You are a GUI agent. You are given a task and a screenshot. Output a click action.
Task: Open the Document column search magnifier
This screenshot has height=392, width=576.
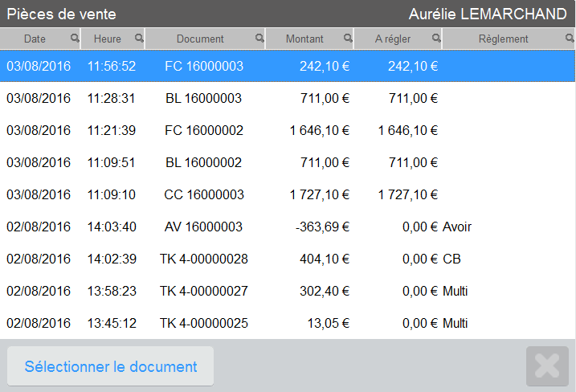259,38
